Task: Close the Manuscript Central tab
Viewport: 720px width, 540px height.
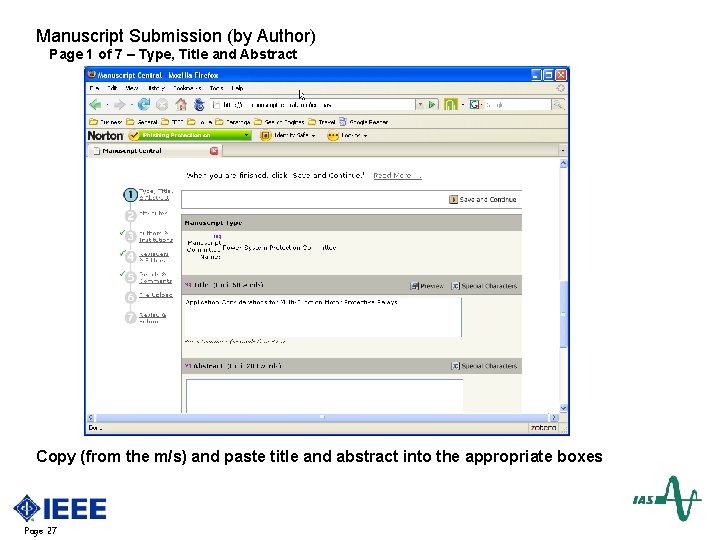Action: coord(214,151)
